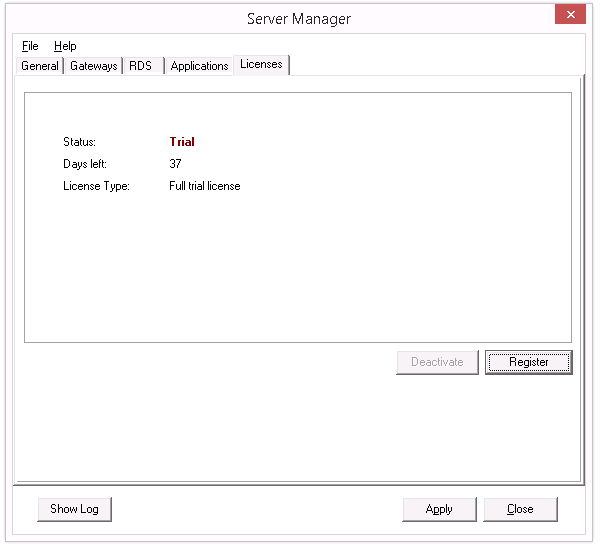The height and width of the screenshot is (547, 602).
Task: Open the log with Show Log
Action: tap(74, 509)
